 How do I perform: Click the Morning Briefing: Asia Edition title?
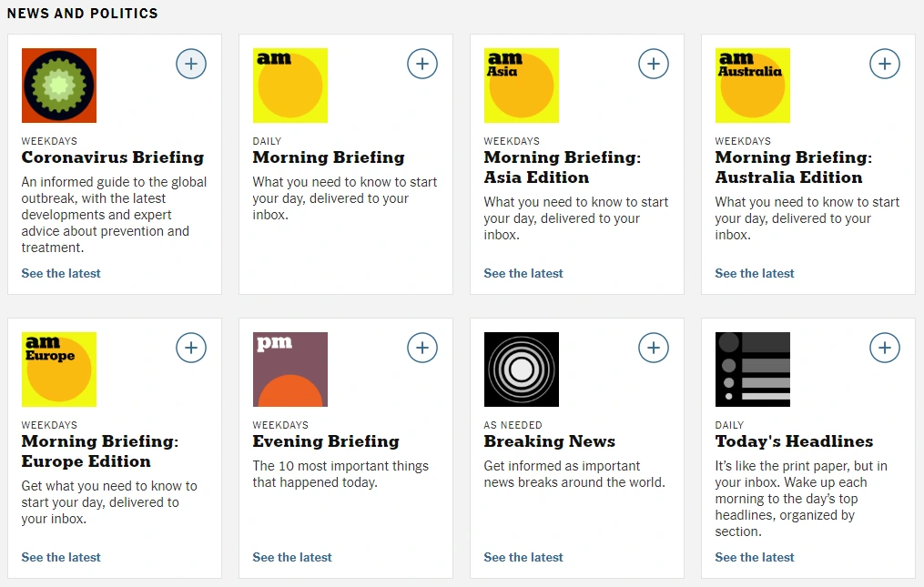coord(563,167)
